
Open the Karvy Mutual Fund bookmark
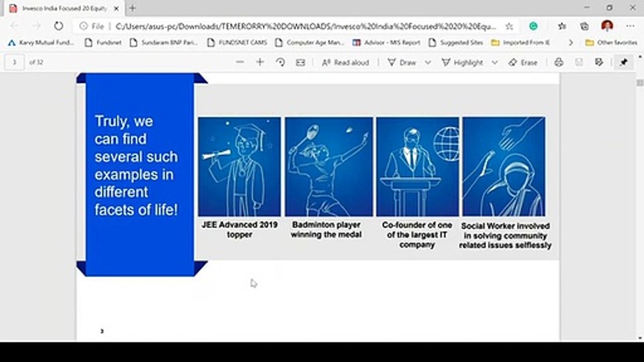click(x=41, y=43)
